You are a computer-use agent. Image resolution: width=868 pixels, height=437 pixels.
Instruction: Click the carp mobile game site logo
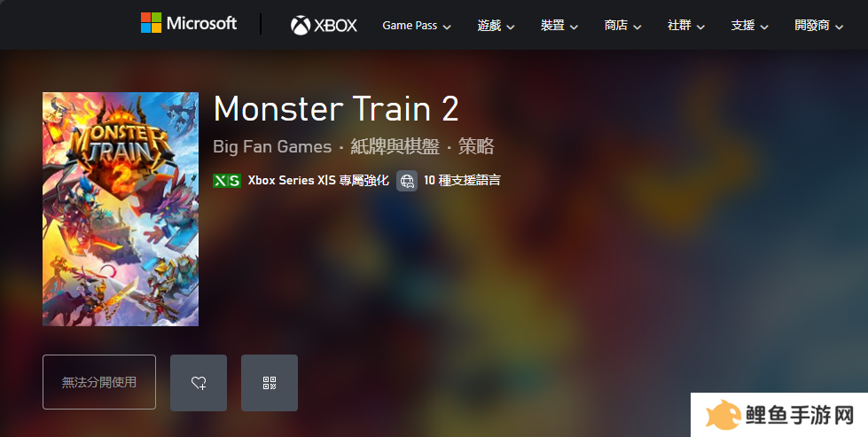point(779,415)
